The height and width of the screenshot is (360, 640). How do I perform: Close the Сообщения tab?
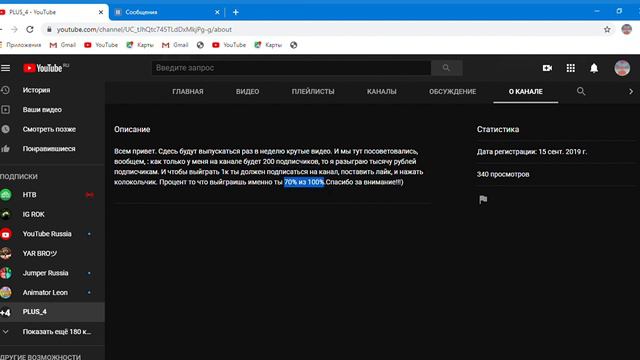point(217,12)
